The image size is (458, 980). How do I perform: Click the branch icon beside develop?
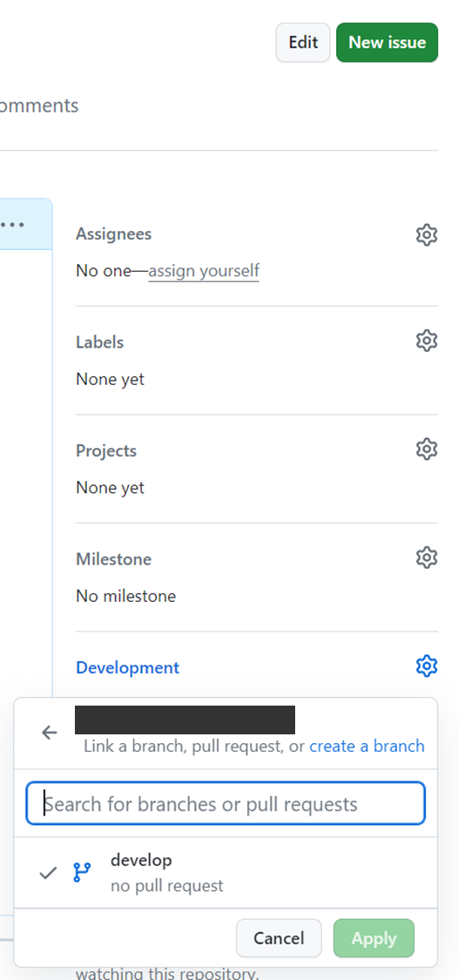(82, 872)
